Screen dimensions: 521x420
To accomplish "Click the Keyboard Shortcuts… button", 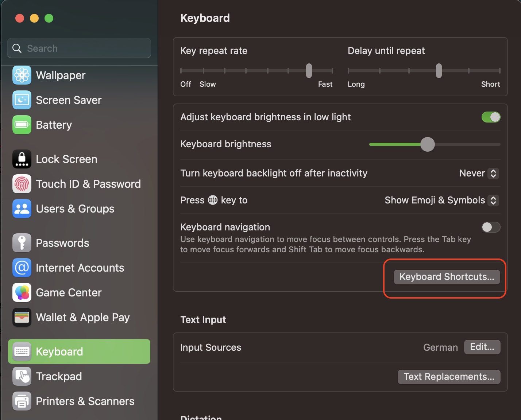I will (447, 277).
